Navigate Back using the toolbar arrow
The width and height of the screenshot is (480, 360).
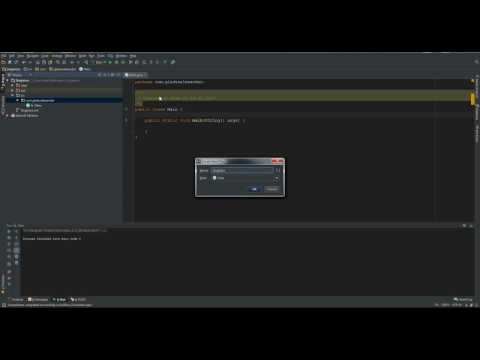coord(72,62)
